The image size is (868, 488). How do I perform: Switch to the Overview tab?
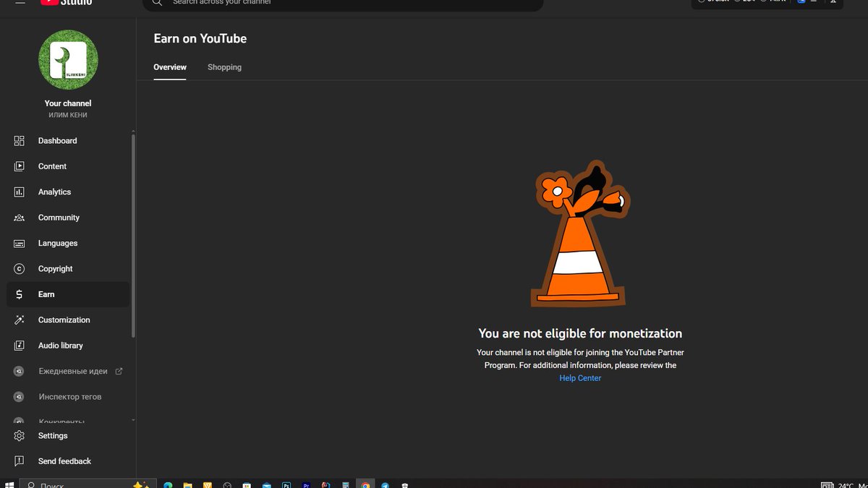170,67
